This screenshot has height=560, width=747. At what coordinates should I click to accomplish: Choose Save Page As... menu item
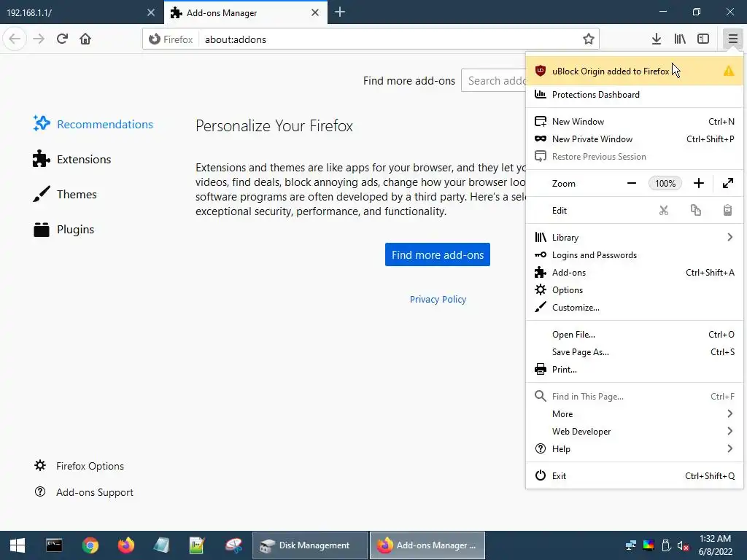pyautogui.click(x=635, y=352)
